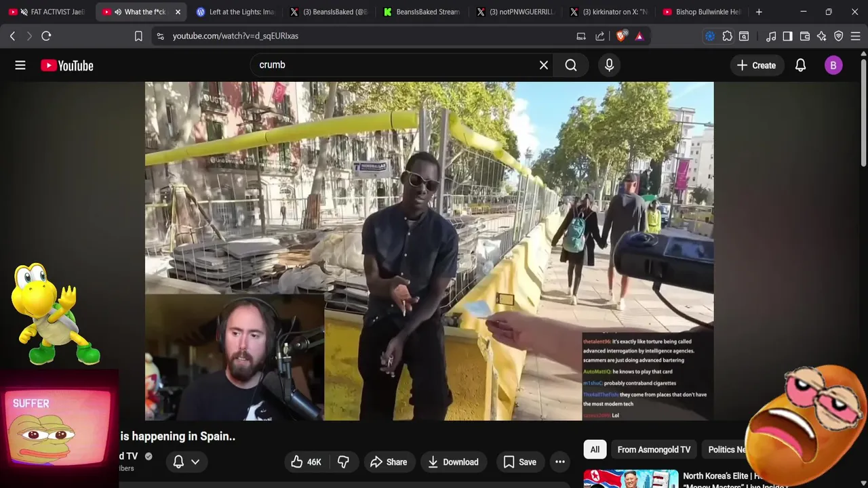Mute the audio icon on the current tab

tap(118, 12)
